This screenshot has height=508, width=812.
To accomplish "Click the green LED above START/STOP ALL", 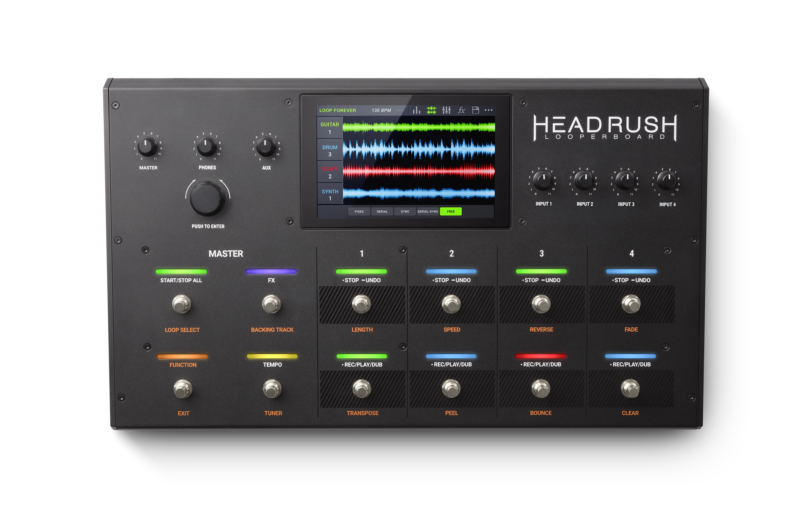I will click(181, 271).
